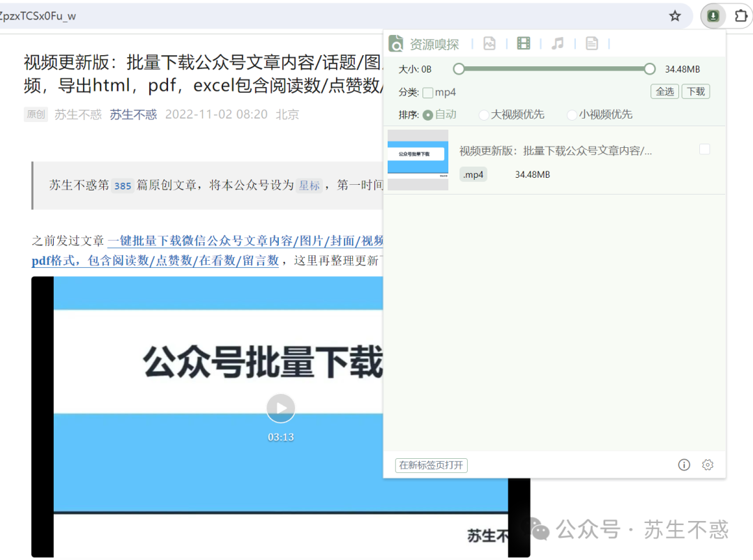Click the 下载 download button
753x560 pixels.
(x=695, y=91)
